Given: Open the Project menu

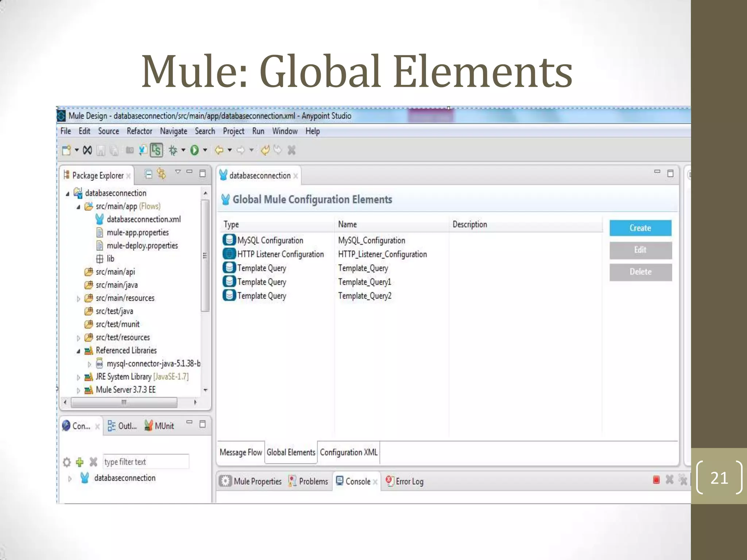Looking at the screenshot, I should (233, 131).
